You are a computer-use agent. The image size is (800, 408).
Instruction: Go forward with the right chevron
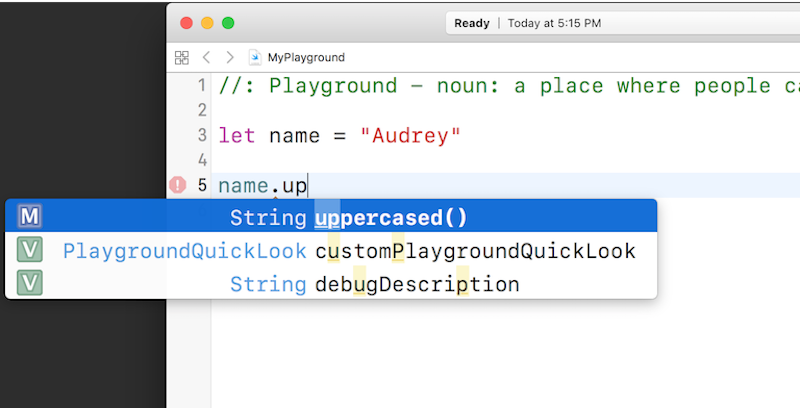pos(230,57)
